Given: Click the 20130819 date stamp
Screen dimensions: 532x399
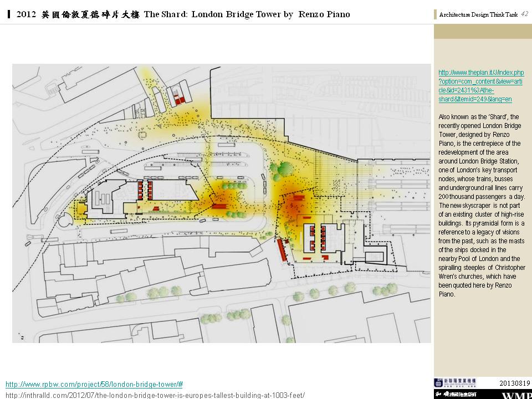Looking at the screenshot, I should click(515, 382).
